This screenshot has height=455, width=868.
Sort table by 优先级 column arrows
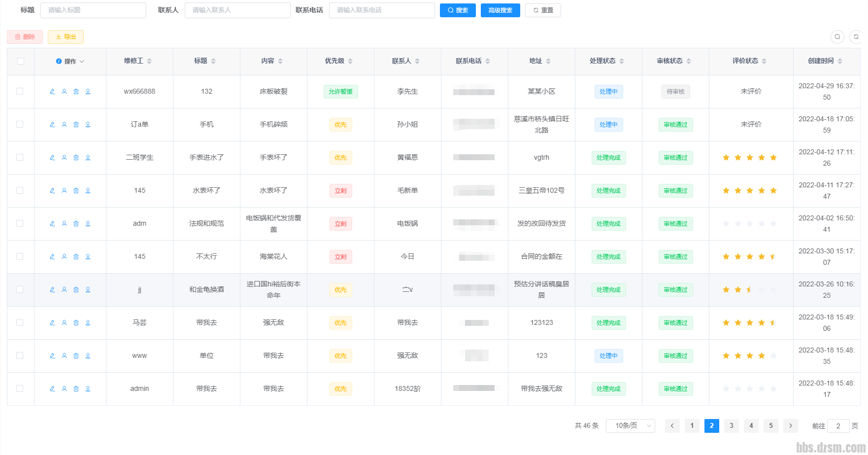350,61
